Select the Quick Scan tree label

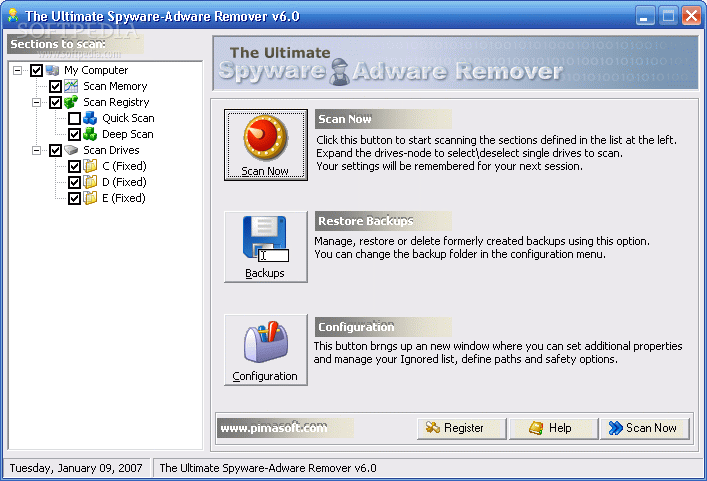[128, 118]
